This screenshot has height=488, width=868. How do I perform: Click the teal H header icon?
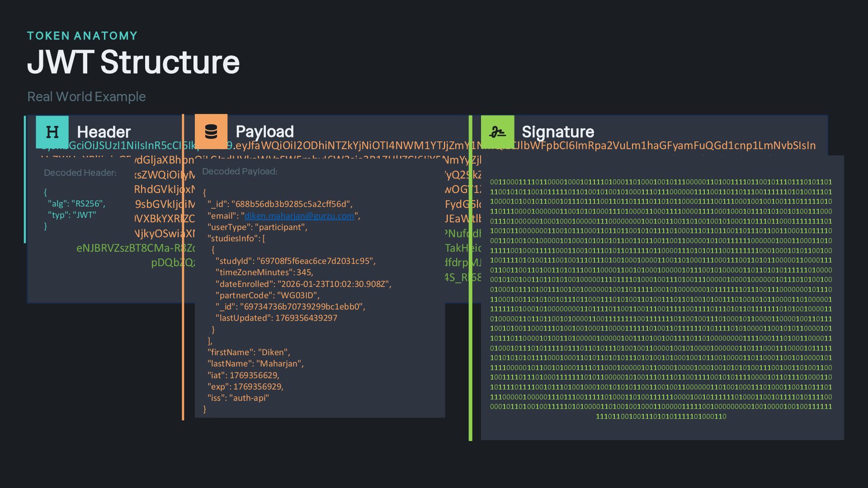point(52,132)
